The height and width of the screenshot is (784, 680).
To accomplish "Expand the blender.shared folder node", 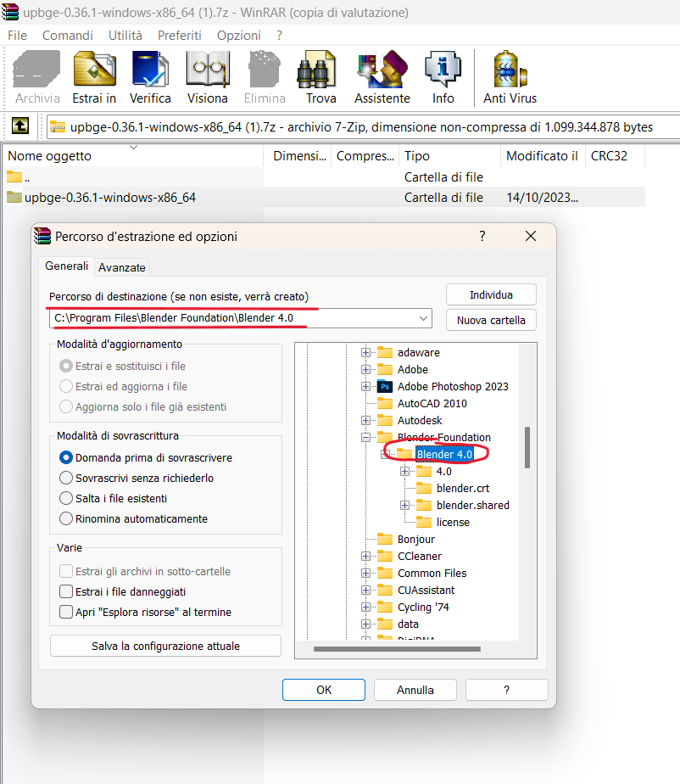I will click(404, 506).
